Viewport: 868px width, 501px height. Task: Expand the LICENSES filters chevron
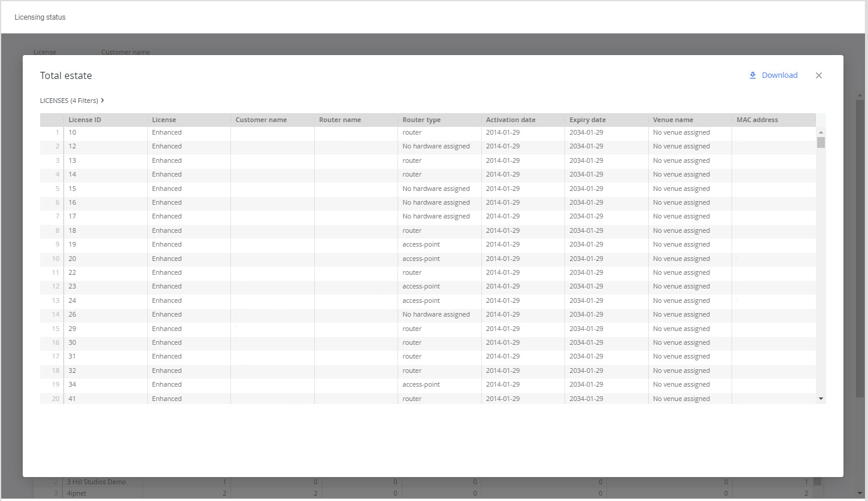[x=103, y=101]
